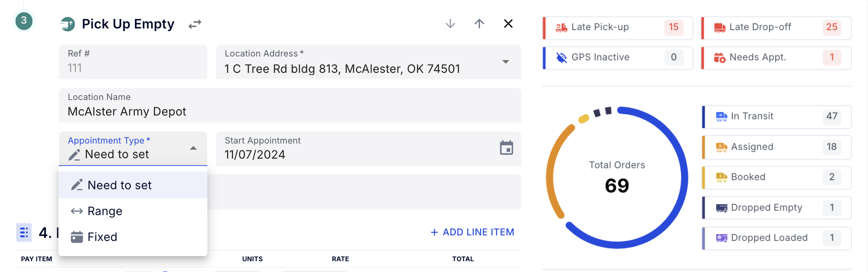Click the Pick Up Empty truck icon
The width and height of the screenshot is (868, 272).
click(x=68, y=24)
